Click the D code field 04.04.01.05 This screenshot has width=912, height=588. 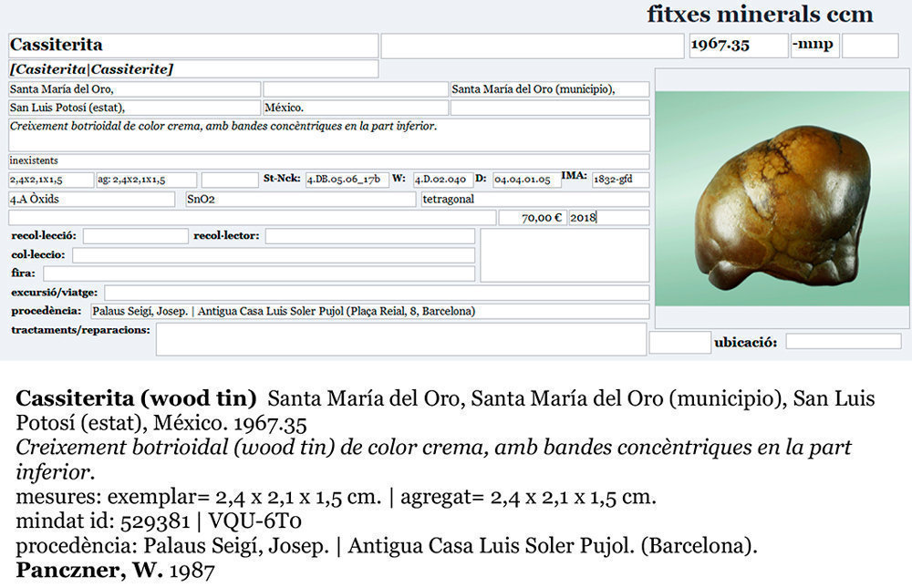pos(527,180)
